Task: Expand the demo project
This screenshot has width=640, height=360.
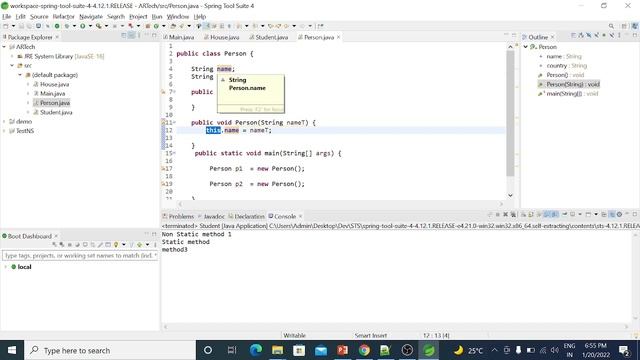Action: [4, 122]
